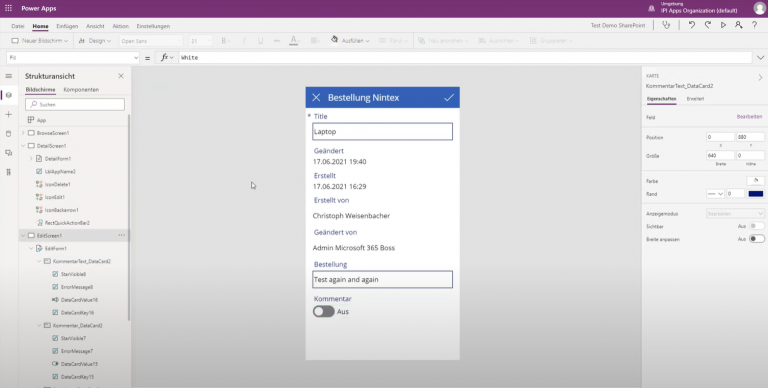Select DataCardValue16 in the tree

[79, 300]
